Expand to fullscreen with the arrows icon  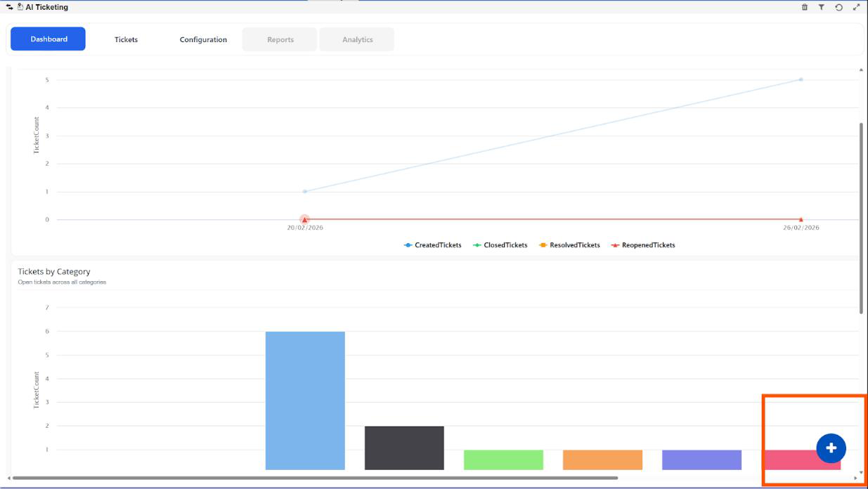tap(855, 7)
